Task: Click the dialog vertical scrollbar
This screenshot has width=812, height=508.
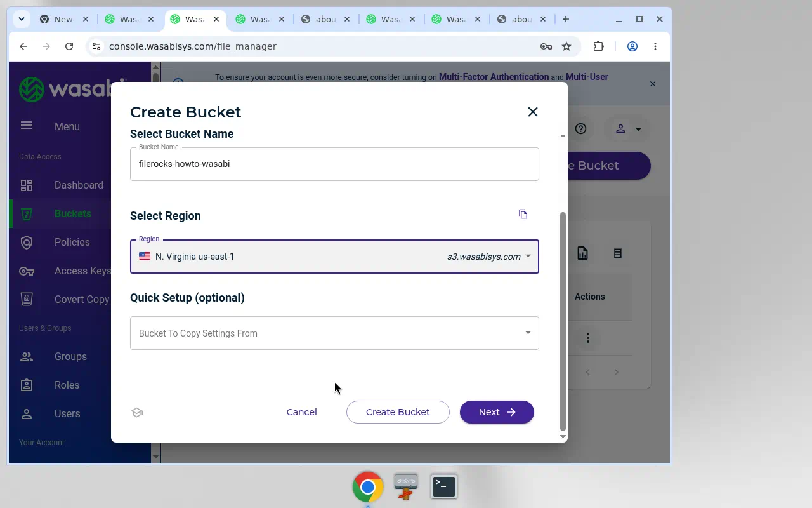Action: [x=563, y=321]
